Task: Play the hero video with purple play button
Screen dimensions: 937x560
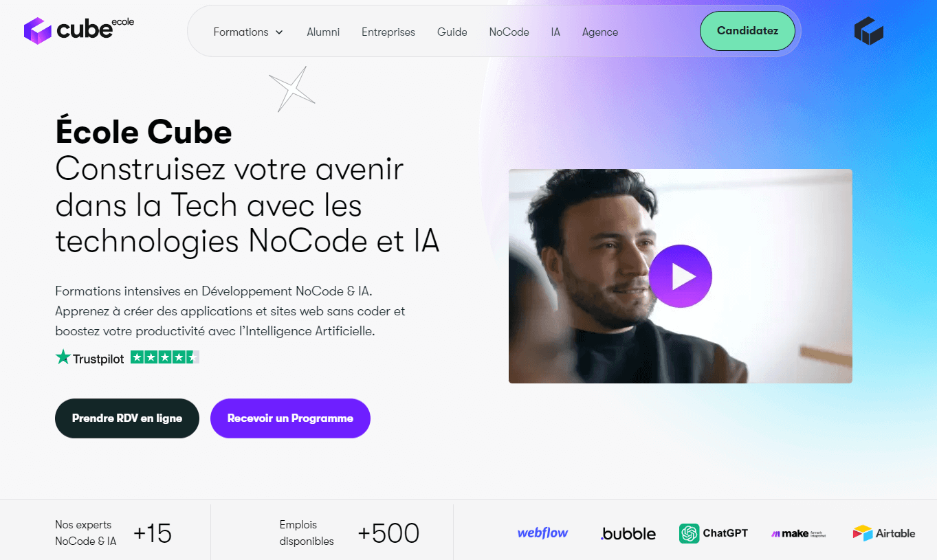Action: pos(681,276)
